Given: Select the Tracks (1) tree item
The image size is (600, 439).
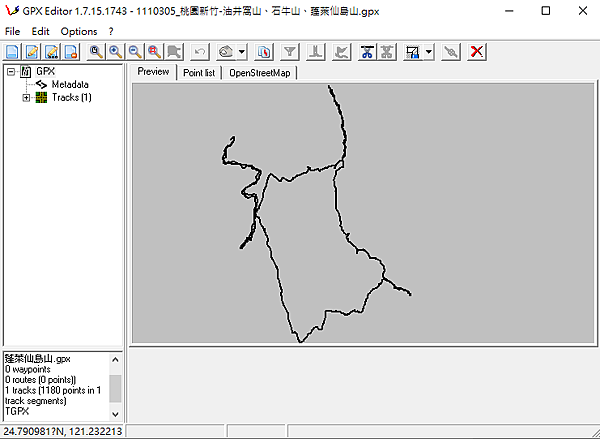Looking at the screenshot, I should click(x=72, y=98).
